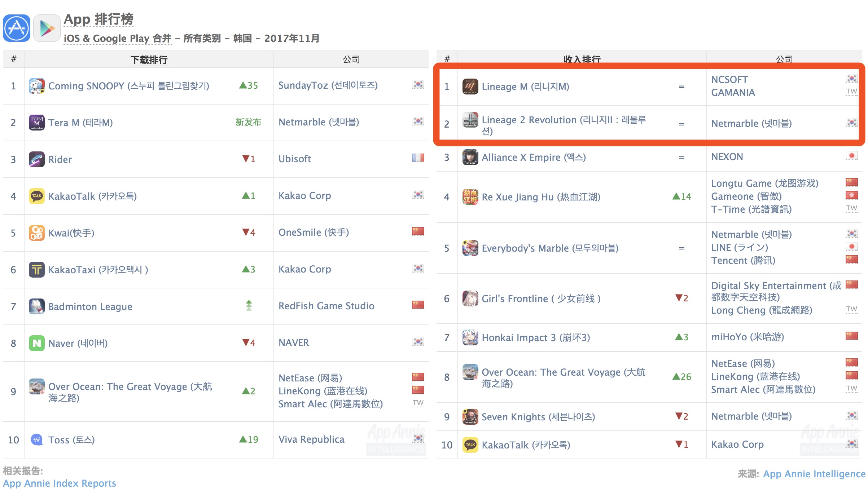Open the Gameone (智傲) link
This screenshot has width=868, height=491.
(746, 196)
